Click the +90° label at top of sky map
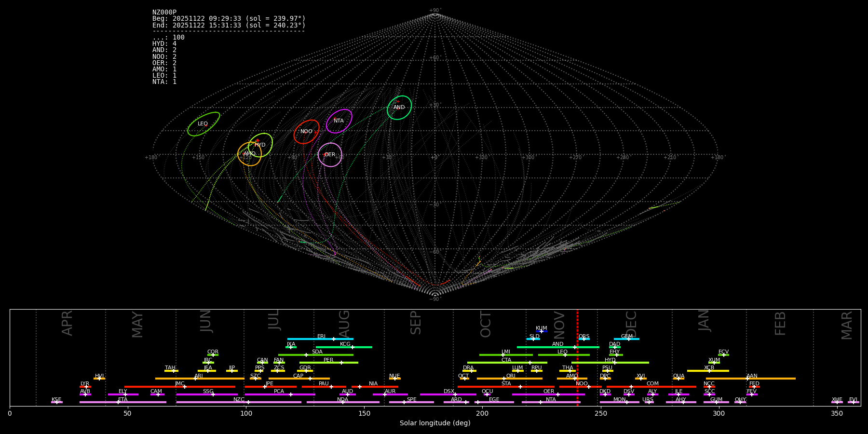Image resolution: width=868 pixels, height=434 pixels. pos(434,10)
